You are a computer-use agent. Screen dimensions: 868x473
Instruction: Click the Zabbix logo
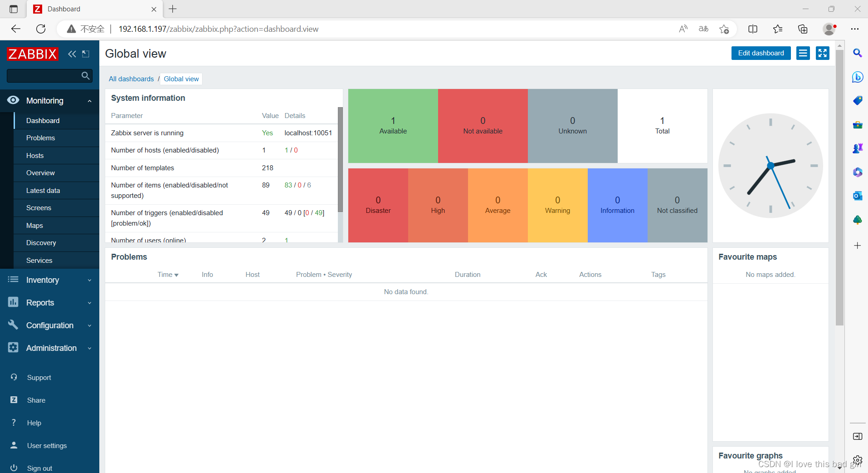[x=32, y=54]
